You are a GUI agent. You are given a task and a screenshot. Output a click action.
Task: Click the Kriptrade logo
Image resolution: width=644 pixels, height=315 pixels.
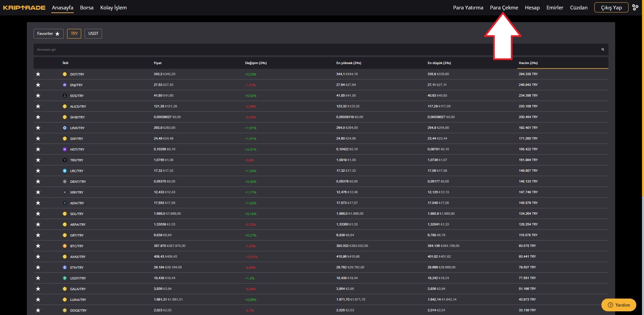point(24,8)
